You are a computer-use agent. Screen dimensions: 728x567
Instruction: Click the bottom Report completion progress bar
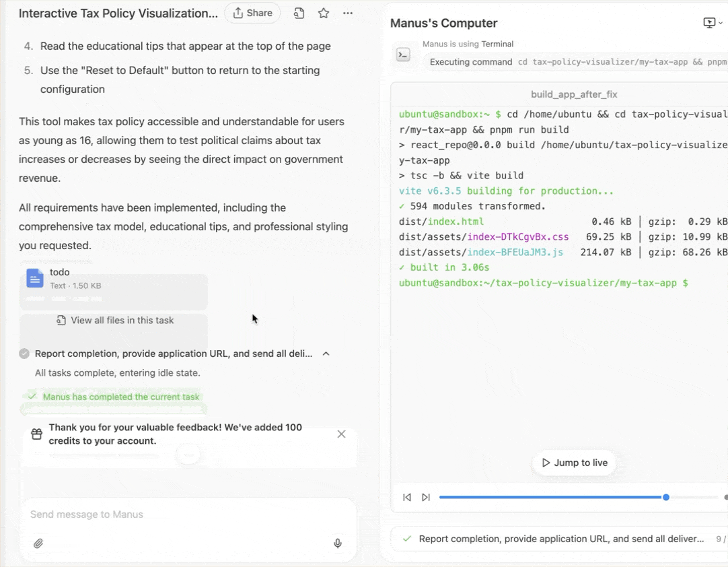(560, 539)
